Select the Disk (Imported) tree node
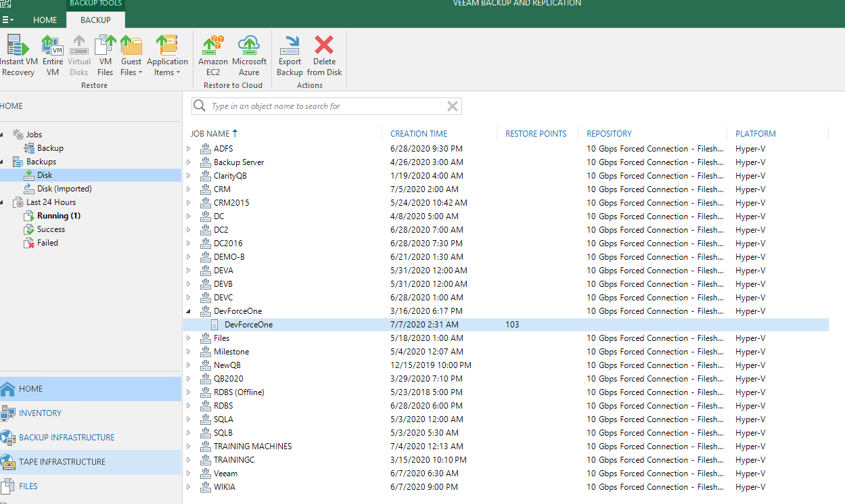This screenshot has width=845, height=504. tap(64, 189)
